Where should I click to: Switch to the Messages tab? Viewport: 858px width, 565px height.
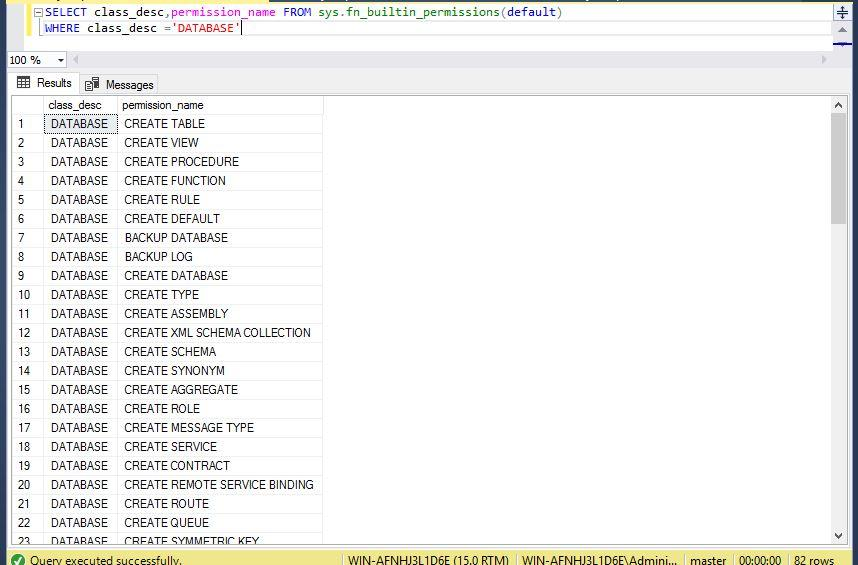pos(119,85)
